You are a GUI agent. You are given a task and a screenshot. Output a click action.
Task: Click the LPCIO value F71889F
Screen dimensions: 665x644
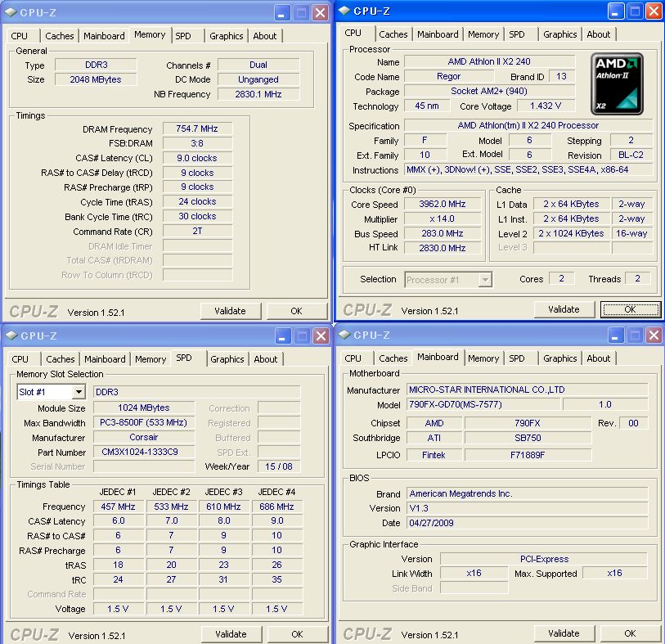click(x=528, y=455)
